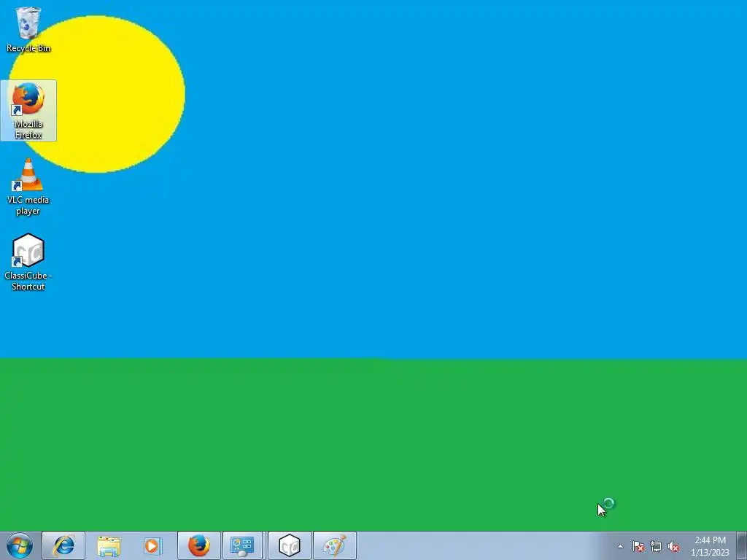Screen dimensions: 747x560
Task: Switch to Paint in the taskbar
Action: pyautogui.click(x=334, y=545)
